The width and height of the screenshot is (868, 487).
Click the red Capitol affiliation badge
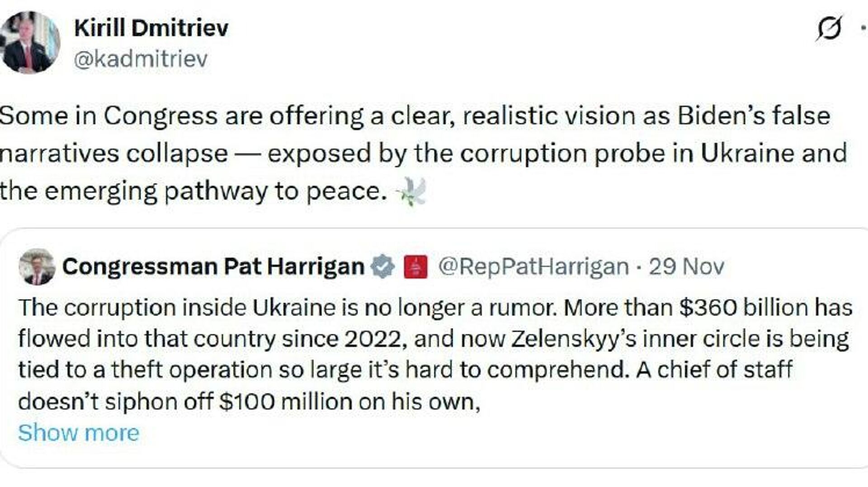(x=415, y=267)
